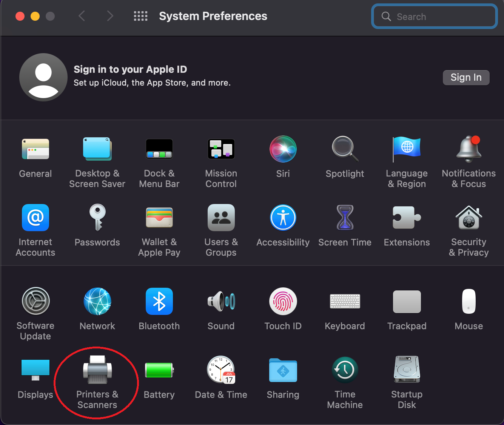The width and height of the screenshot is (504, 425).
Task: Open Bluetooth settings
Action: pos(159,301)
